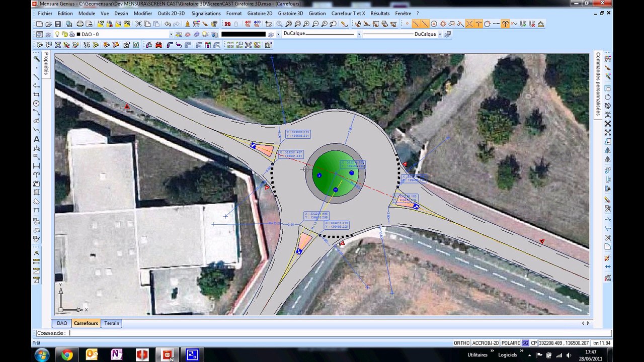This screenshot has height=362, width=644.
Task: Click the black color swatch
Action: 243,34
